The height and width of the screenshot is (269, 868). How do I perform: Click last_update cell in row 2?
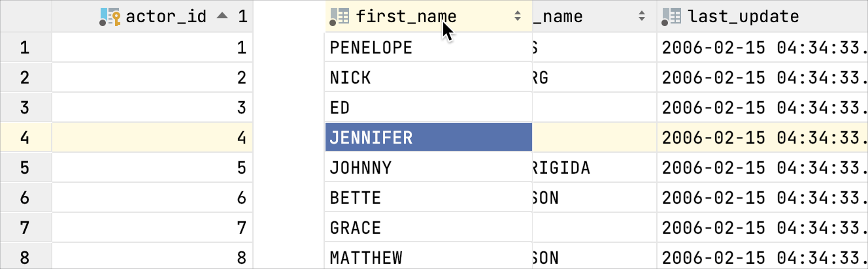point(762,78)
